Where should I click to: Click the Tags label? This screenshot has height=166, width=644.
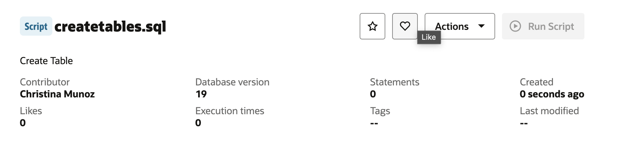click(x=380, y=111)
